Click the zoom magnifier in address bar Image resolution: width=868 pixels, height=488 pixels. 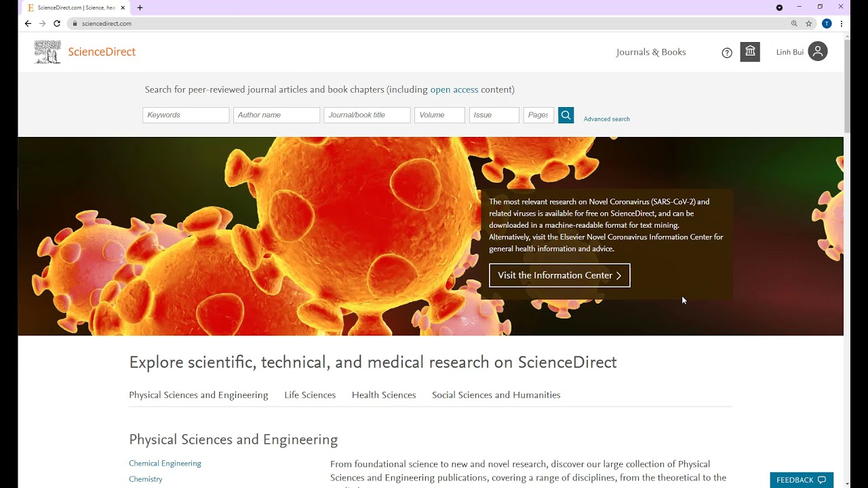[x=794, y=23]
